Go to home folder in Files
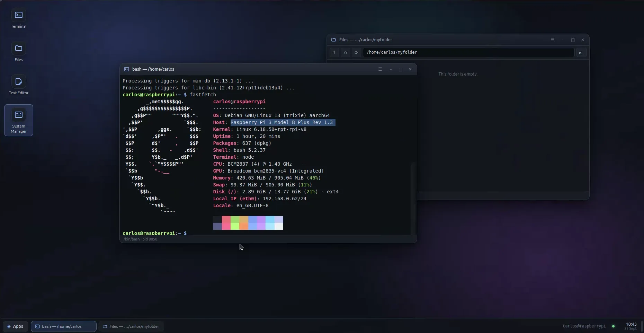 345,53
